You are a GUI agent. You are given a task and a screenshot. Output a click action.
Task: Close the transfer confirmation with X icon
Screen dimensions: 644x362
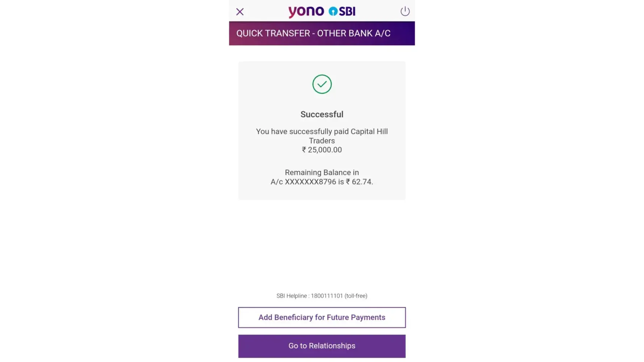(240, 12)
